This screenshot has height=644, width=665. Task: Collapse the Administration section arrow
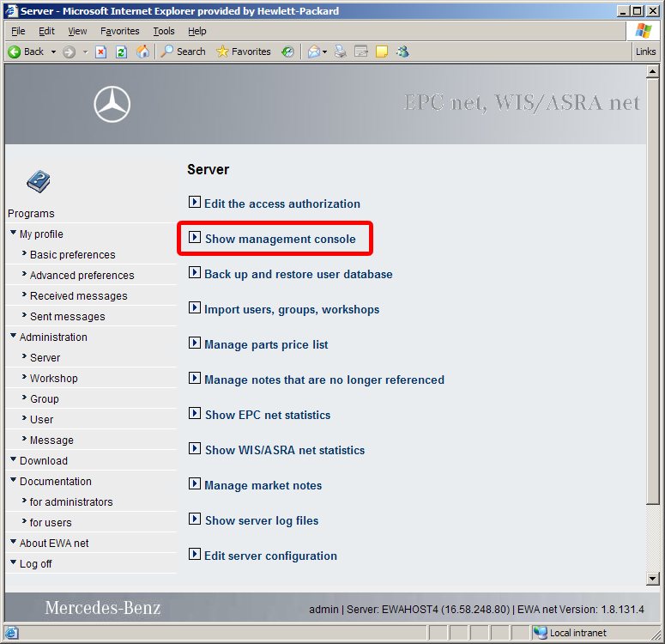coord(13,337)
